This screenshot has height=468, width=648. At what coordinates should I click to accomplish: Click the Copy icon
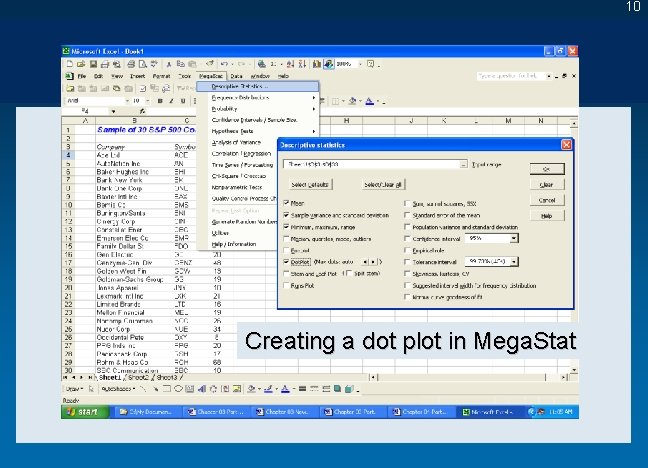(181, 64)
